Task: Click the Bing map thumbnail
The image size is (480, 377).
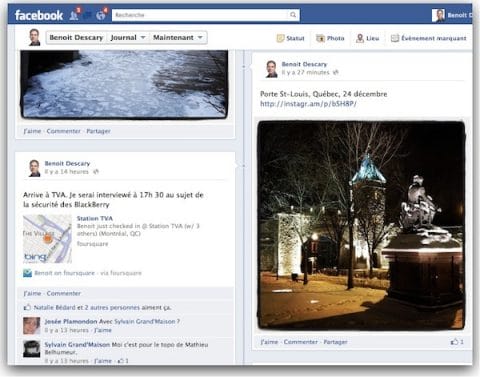Action: tap(47, 239)
